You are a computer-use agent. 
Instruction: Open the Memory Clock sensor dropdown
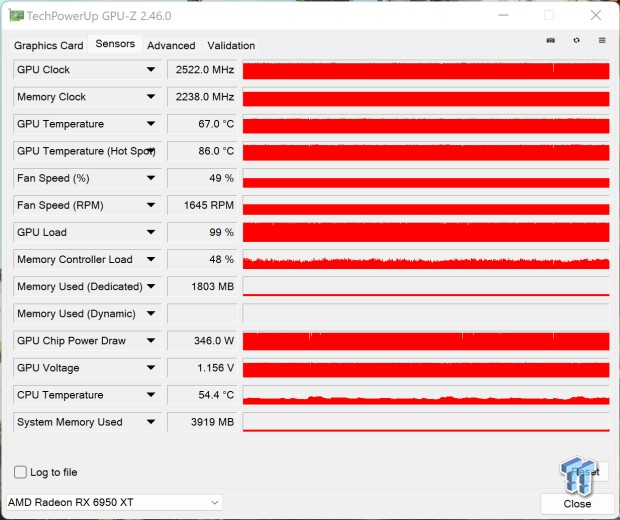click(x=151, y=96)
